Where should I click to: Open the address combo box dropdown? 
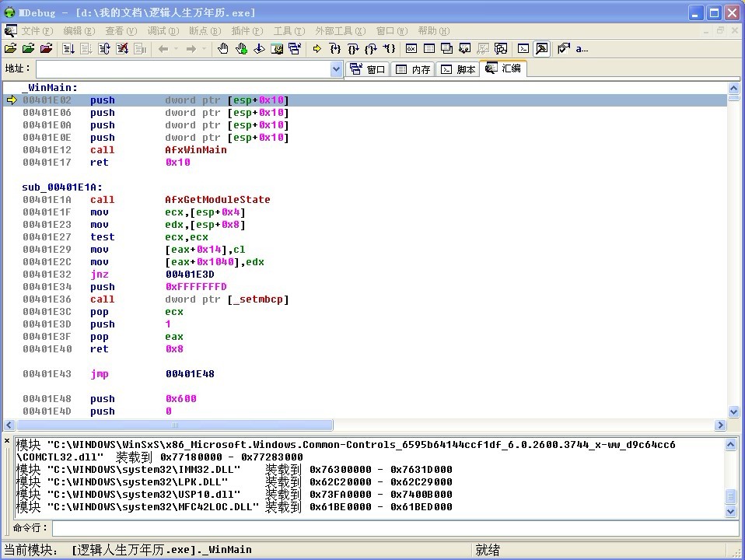[336, 69]
